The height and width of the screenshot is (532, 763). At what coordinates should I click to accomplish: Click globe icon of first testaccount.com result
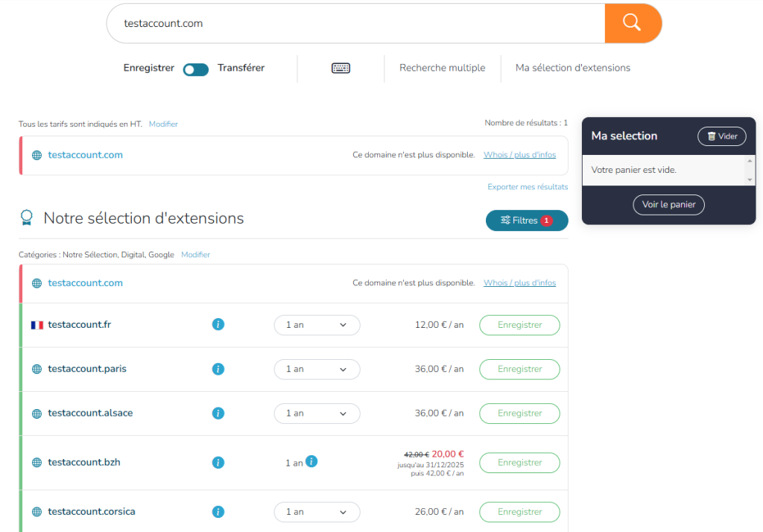tap(37, 156)
